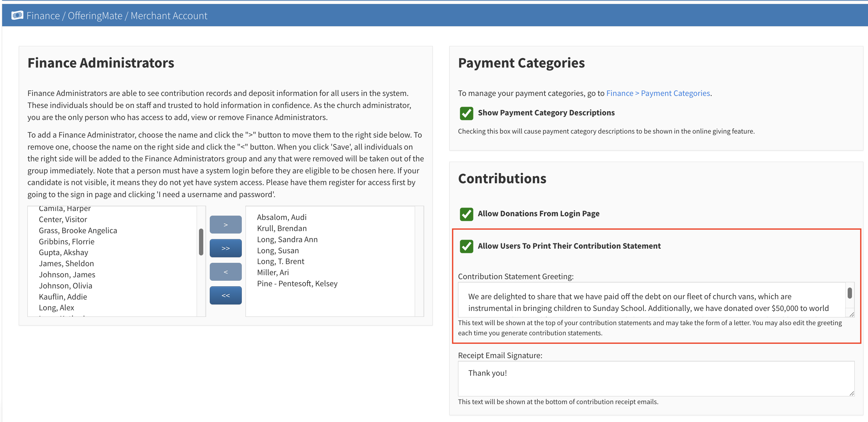Click the double right arrow move-all button

pos(225,248)
